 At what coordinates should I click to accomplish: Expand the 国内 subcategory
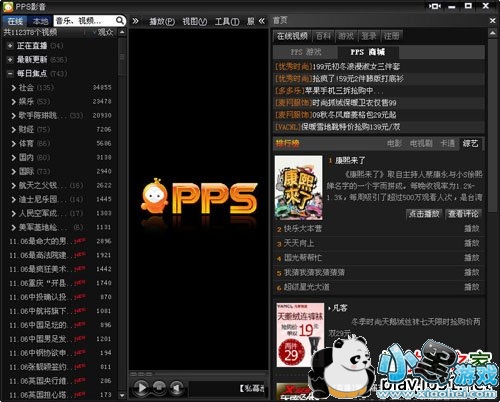[x=14, y=158]
